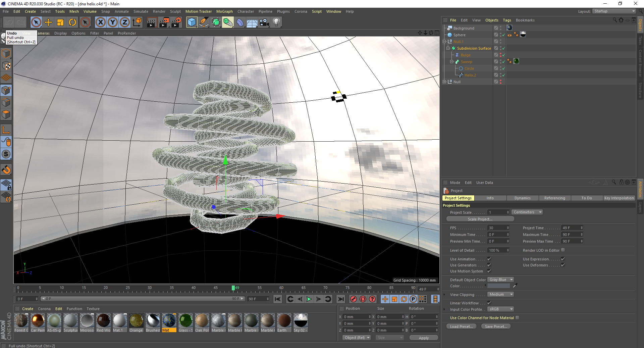Click the Load Preset... button
This screenshot has width=644, height=348.
point(461,327)
